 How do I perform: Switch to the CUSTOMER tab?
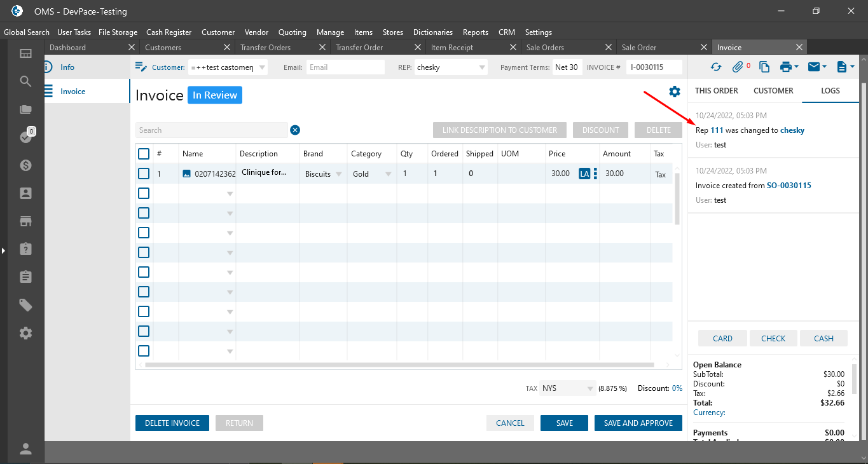coord(773,91)
